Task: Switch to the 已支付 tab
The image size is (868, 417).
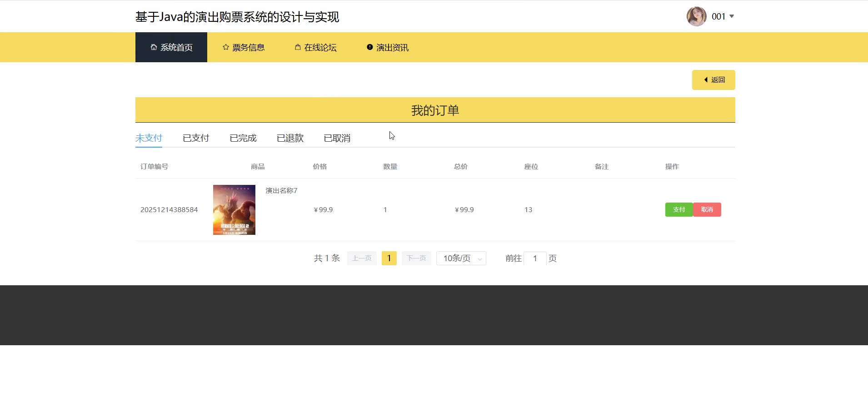Action: 196,138
